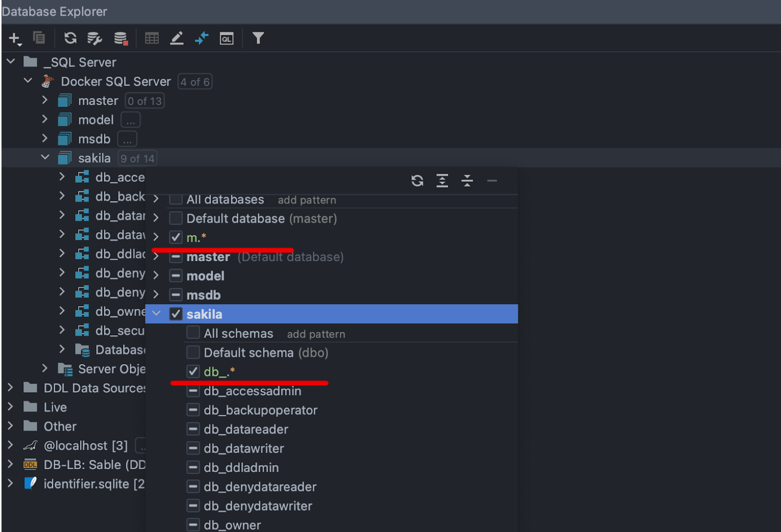Uncheck the sakila database checkbox
The height and width of the screenshot is (532, 781).
pyautogui.click(x=176, y=314)
